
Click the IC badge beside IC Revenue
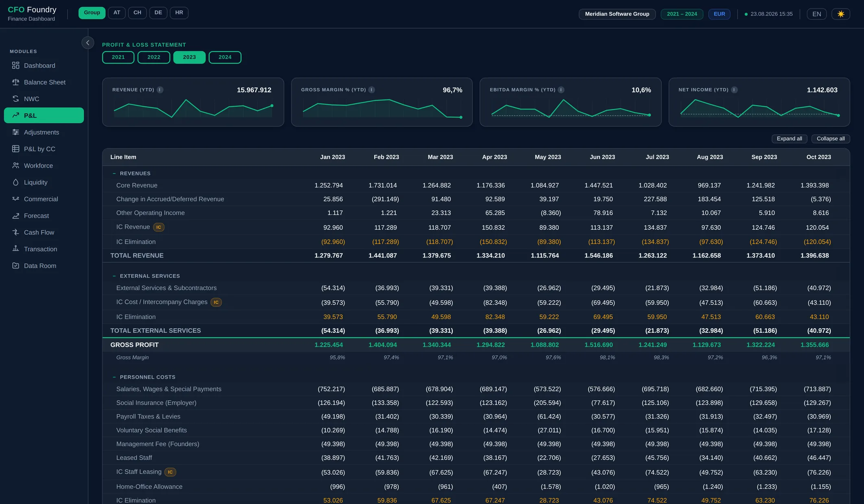point(159,227)
